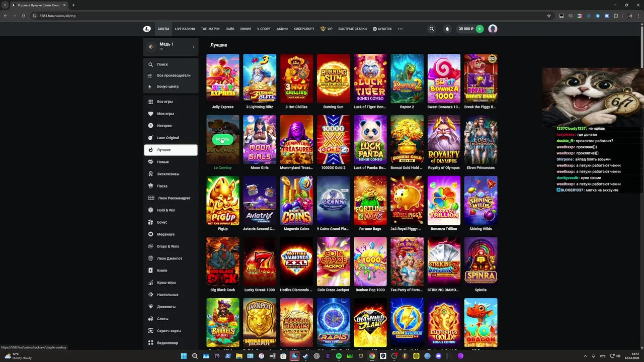Open a new browser tab with plus
Image resolution: width=644 pixels, height=362 pixels.
click(73, 5)
